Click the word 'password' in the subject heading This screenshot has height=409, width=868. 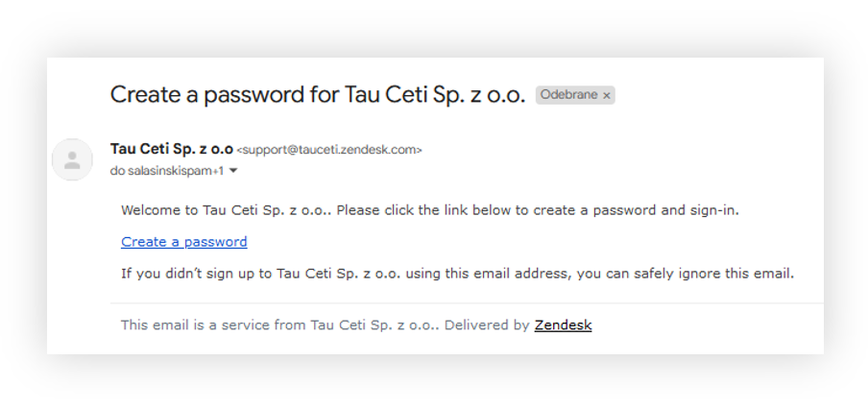[x=253, y=96]
